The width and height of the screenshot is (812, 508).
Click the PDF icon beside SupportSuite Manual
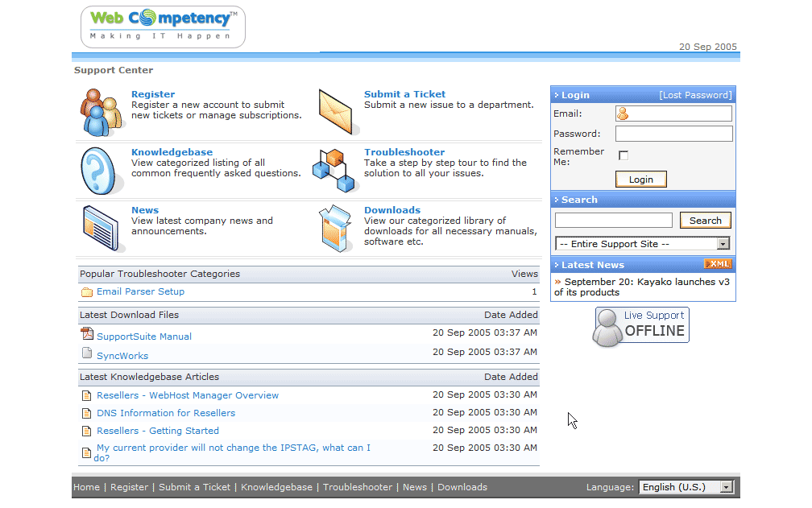(x=87, y=334)
